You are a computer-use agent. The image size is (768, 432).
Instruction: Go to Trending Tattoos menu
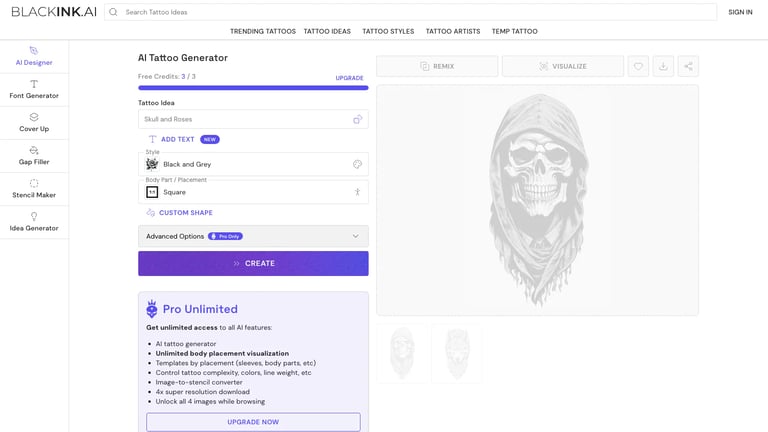pyautogui.click(x=263, y=31)
